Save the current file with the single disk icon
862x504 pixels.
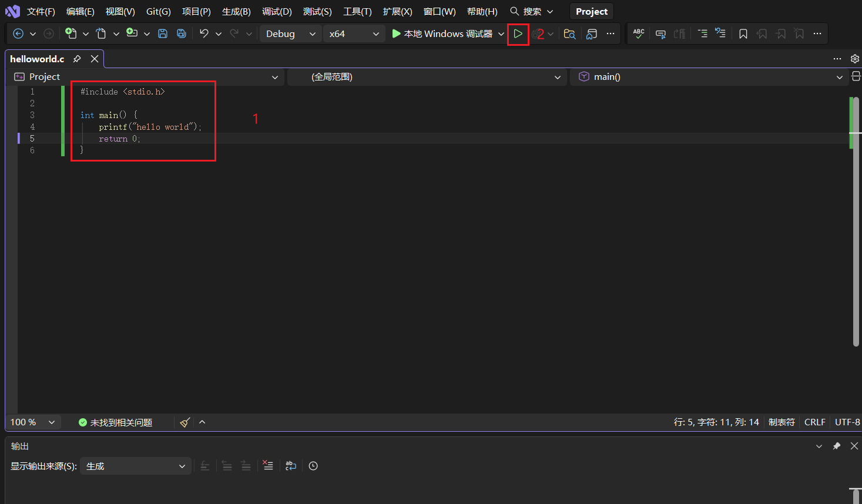point(163,33)
